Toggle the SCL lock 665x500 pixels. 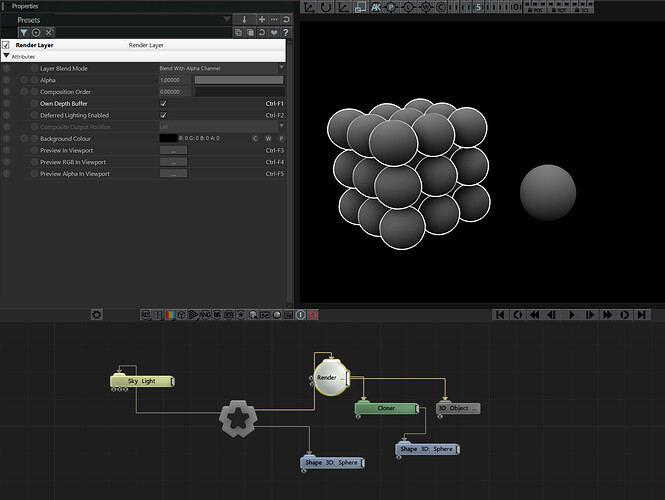[x=581, y=8]
